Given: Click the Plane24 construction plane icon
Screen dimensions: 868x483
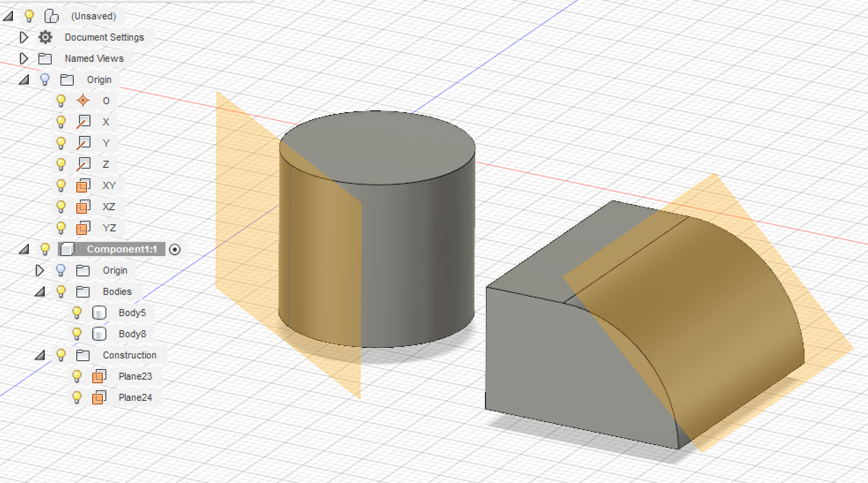Looking at the screenshot, I should point(100,397).
